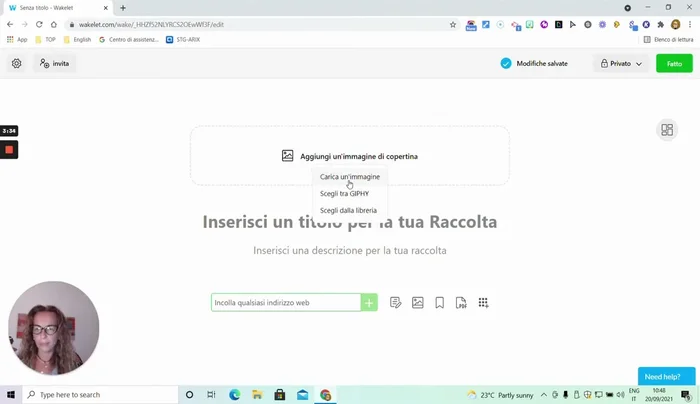Open Mail app from taskbar
The width and height of the screenshot is (700, 404).
tap(303, 395)
